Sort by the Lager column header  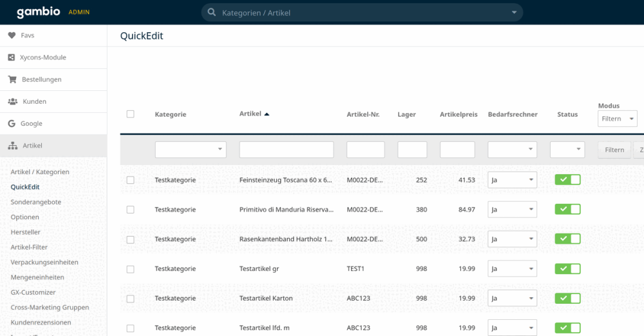point(406,114)
